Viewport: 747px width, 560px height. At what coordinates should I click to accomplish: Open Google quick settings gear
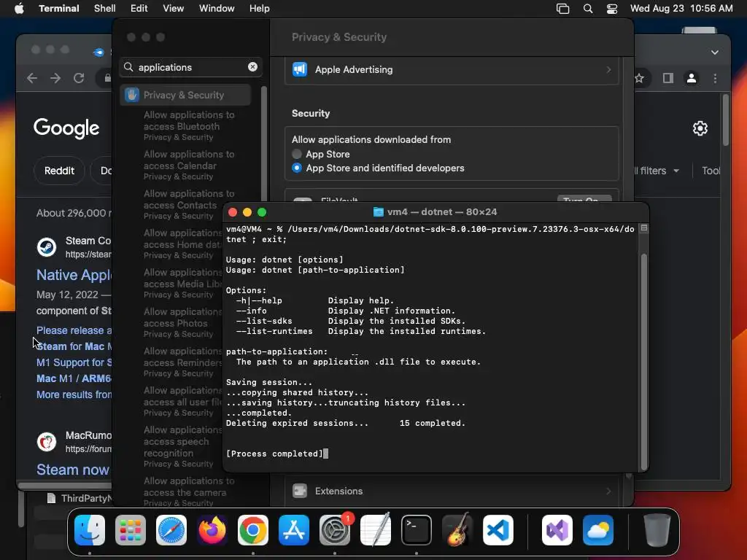pos(700,128)
